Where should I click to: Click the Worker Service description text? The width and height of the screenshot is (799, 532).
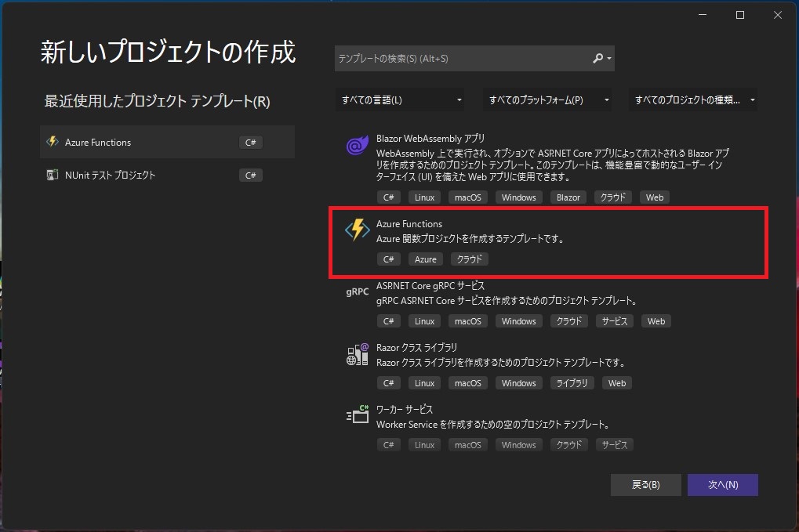492,424
